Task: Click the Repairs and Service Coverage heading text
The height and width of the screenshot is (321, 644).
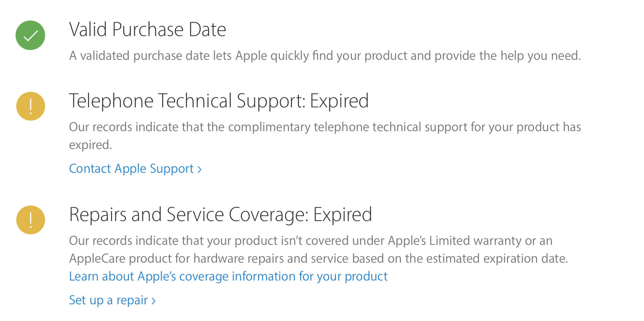Action: pos(188,215)
